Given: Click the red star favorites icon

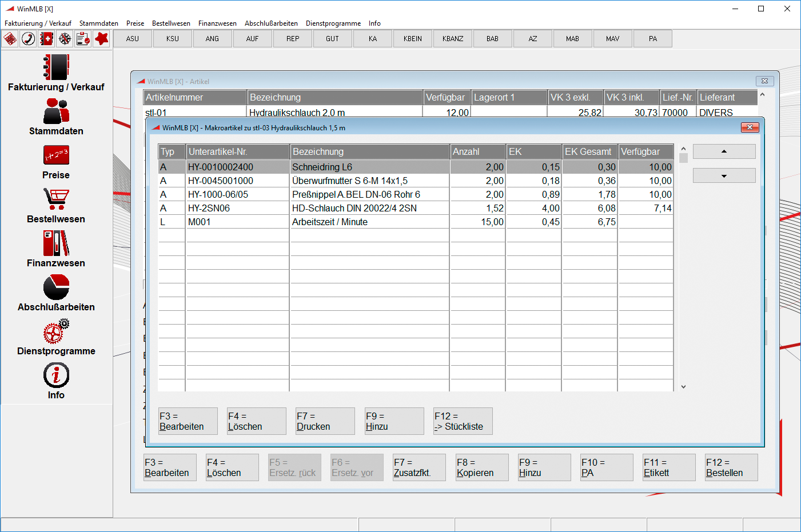Looking at the screenshot, I should 102,39.
